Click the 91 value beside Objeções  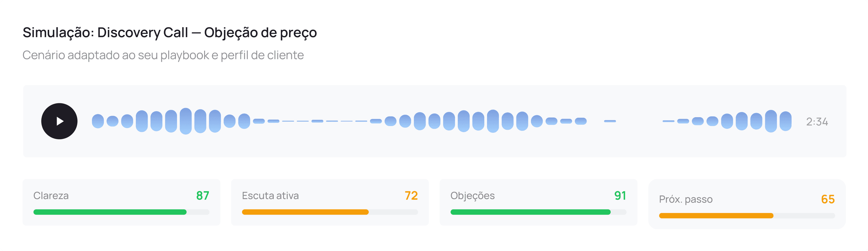619,195
